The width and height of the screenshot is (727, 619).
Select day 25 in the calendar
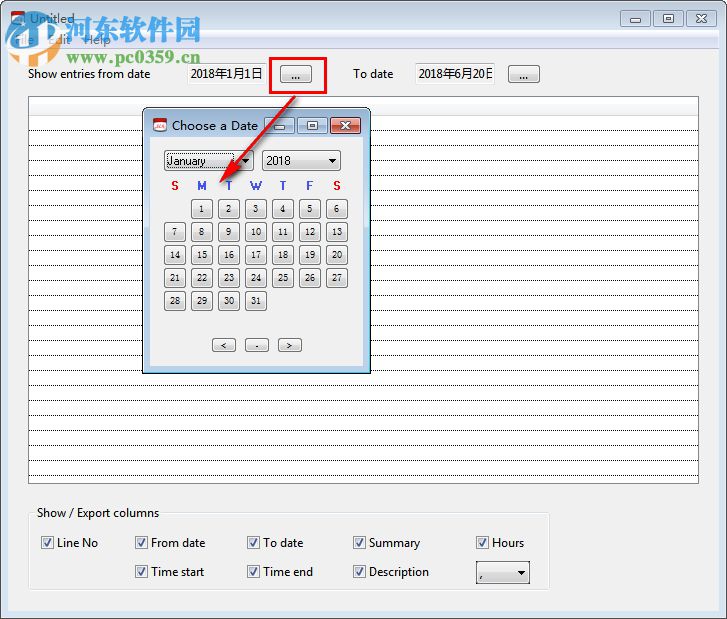coord(283,278)
